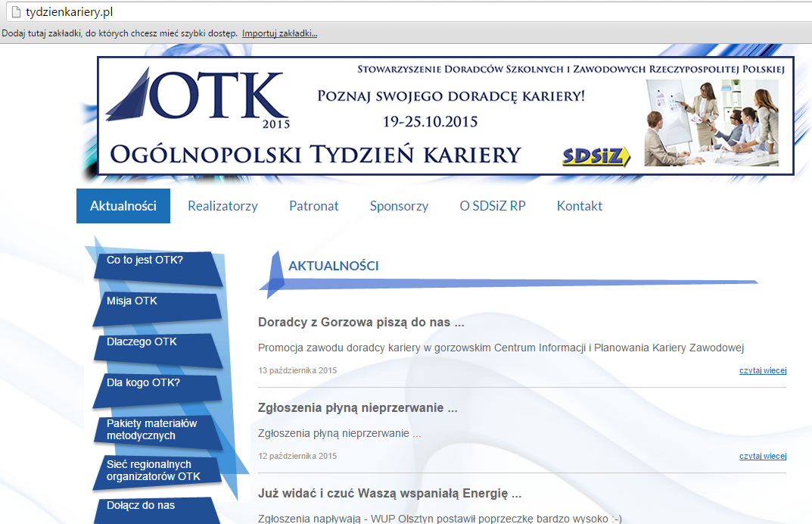The image size is (812, 524).
Task: Open the O SDSiZ RP menu item
Action: [x=493, y=206]
